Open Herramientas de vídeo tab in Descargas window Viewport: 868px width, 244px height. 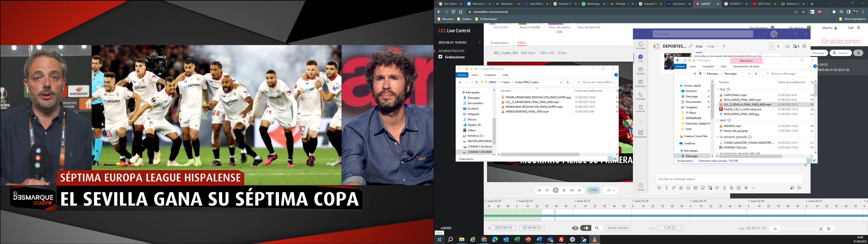pos(746,66)
